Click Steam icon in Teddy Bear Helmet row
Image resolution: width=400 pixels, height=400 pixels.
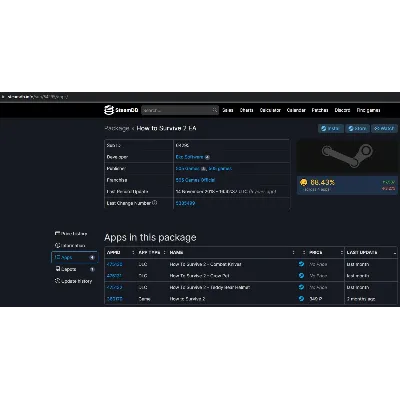tap(301, 287)
